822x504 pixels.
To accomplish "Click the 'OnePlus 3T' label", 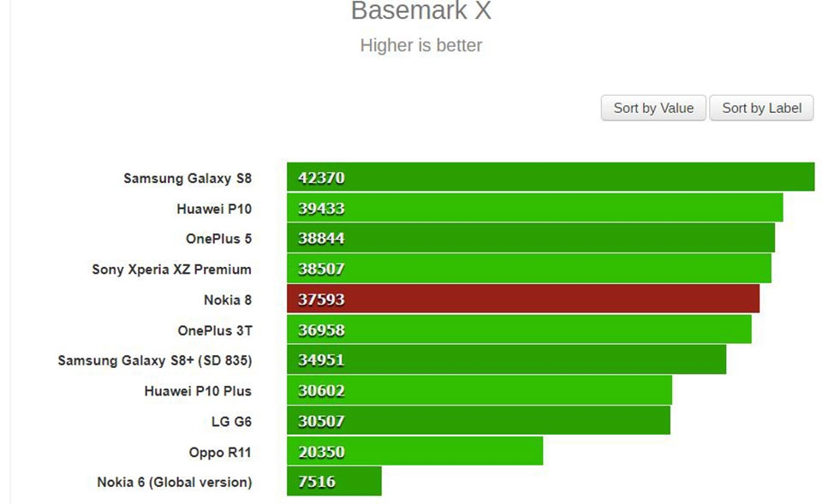I will [215, 330].
